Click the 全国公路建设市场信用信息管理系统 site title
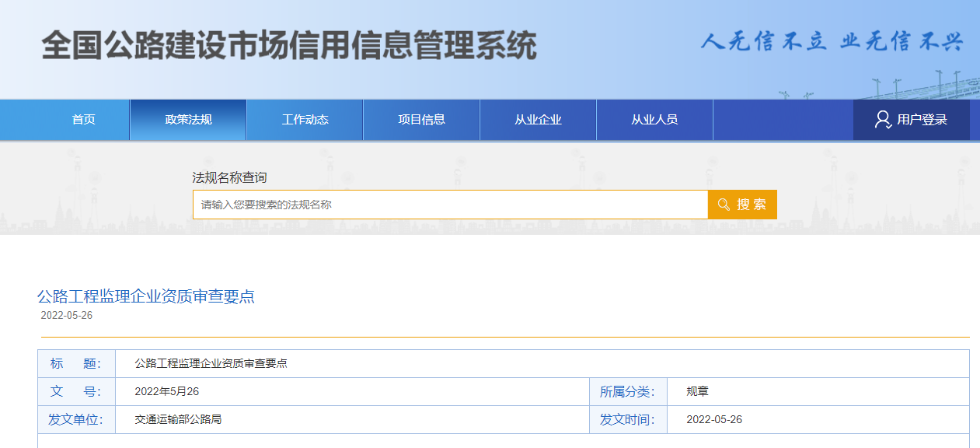This screenshot has width=980, height=448. click(x=289, y=46)
